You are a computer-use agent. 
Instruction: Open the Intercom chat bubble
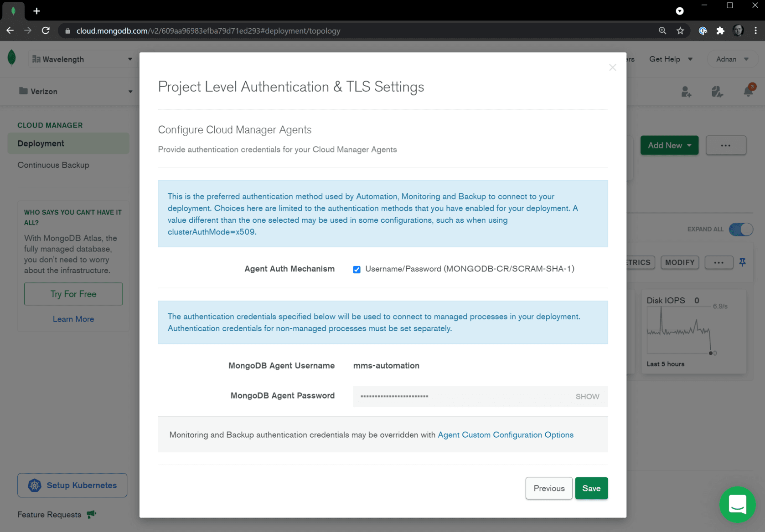[737, 505]
